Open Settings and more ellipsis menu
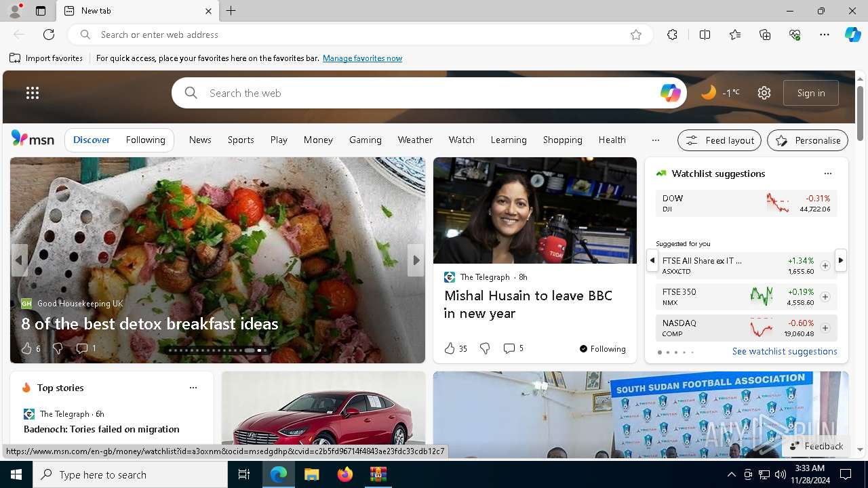 pyautogui.click(x=825, y=35)
